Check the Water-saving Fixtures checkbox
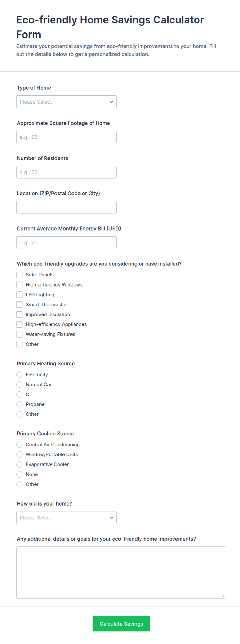This screenshot has height=644, width=240. tap(19, 334)
